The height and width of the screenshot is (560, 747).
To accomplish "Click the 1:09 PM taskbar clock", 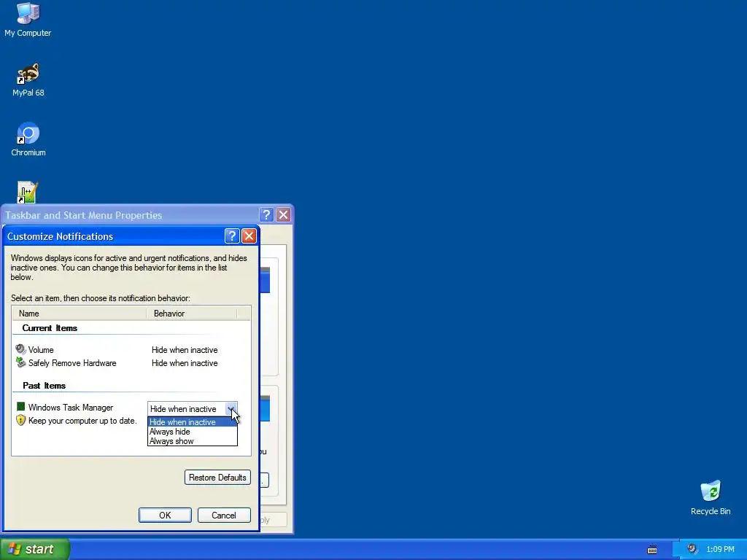I will click(720, 550).
